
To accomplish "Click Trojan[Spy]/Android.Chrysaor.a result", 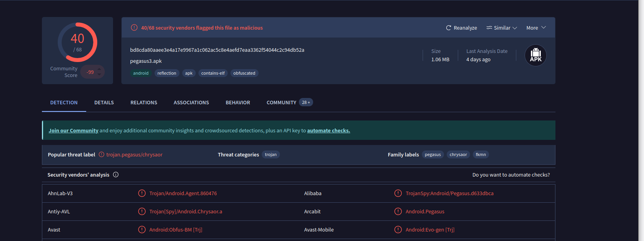I will 186,211.
